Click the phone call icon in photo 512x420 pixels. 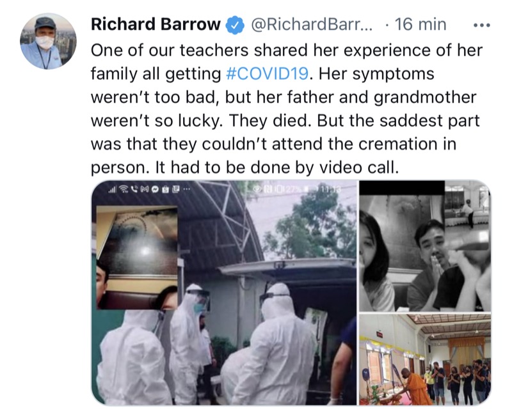(134, 189)
